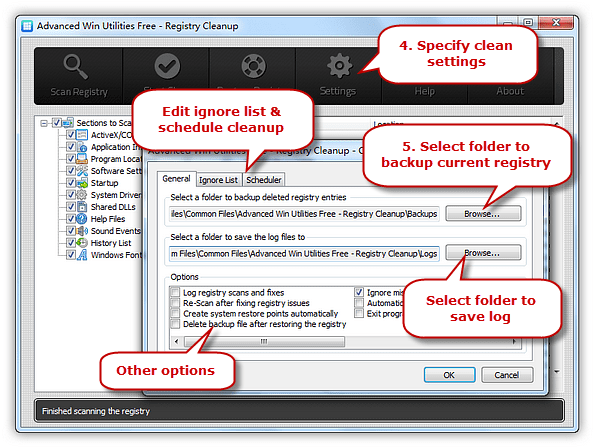Click the Windows Fonts letter icon
Viewport: 594px width, 448px height.
[x=82, y=255]
